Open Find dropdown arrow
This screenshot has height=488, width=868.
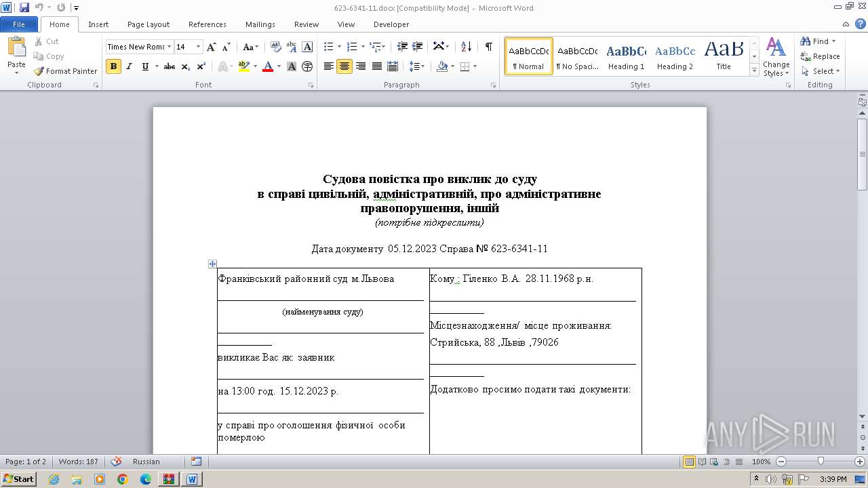coord(834,41)
